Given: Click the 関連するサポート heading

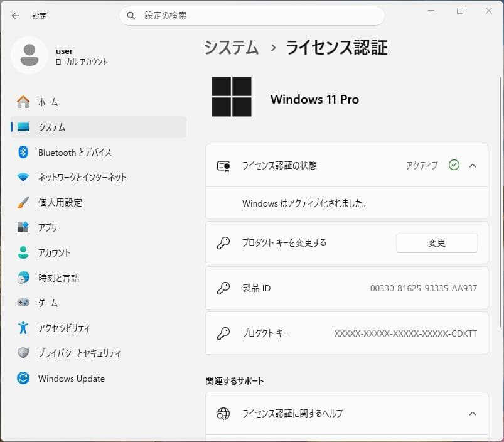Looking at the screenshot, I should 235,381.
